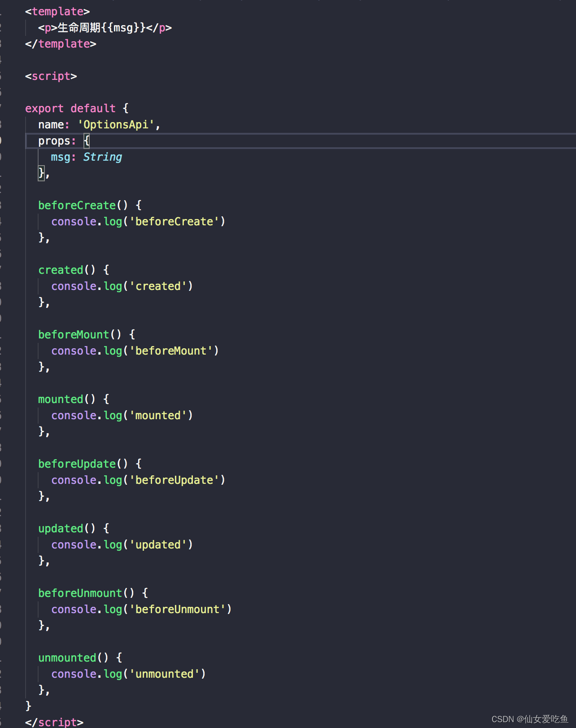Click the {{msg}} interpolation in paragraph
The image size is (576, 728).
click(x=123, y=28)
